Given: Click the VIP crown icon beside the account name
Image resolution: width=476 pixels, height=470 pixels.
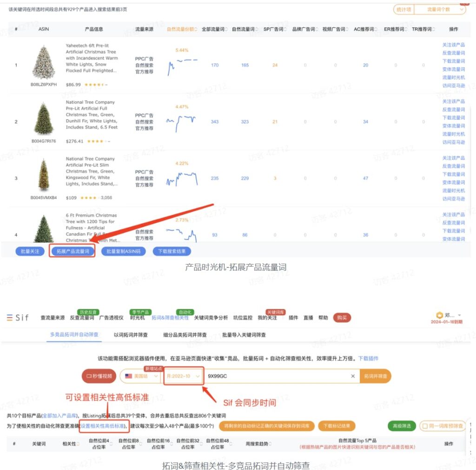Looking at the screenshot, I should (439, 314).
